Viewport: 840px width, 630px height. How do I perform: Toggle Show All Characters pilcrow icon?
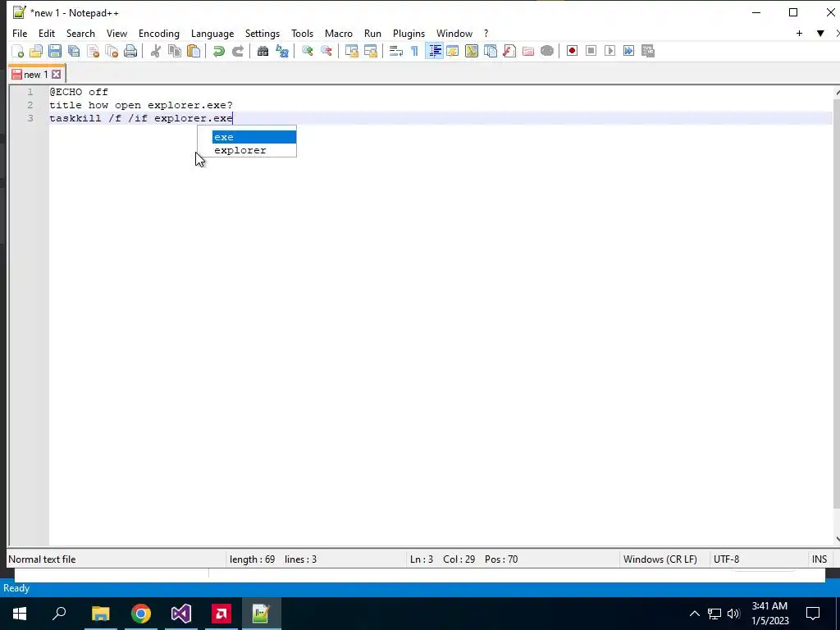click(x=414, y=51)
